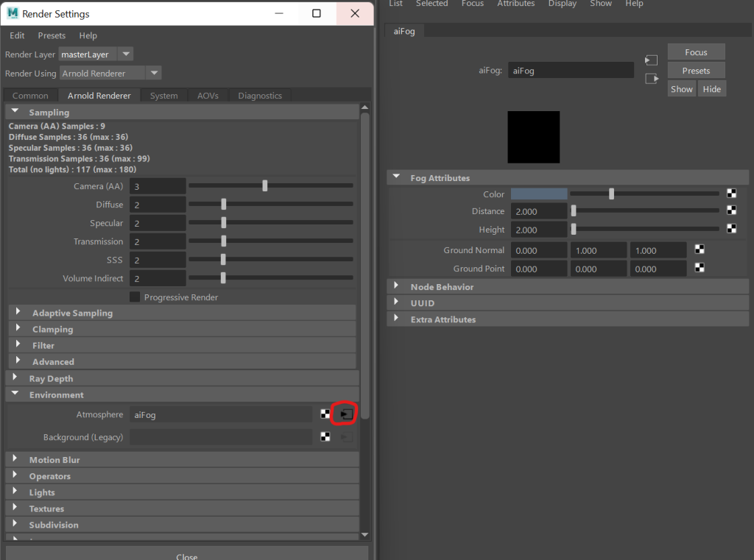Open the Edit menu in Render Settings
The width and height of the screenshot is (754, 560).
(x=17, y=35)
